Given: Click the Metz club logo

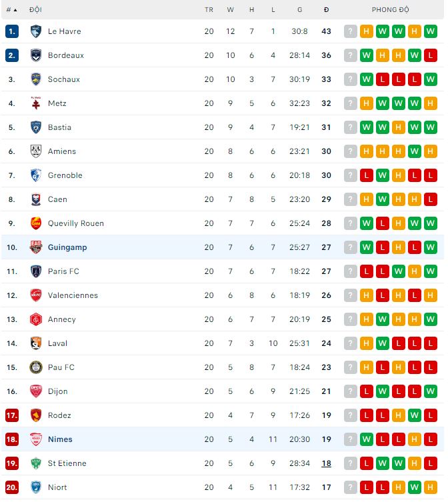Looking at the screenshot, I should coord(36,103).
